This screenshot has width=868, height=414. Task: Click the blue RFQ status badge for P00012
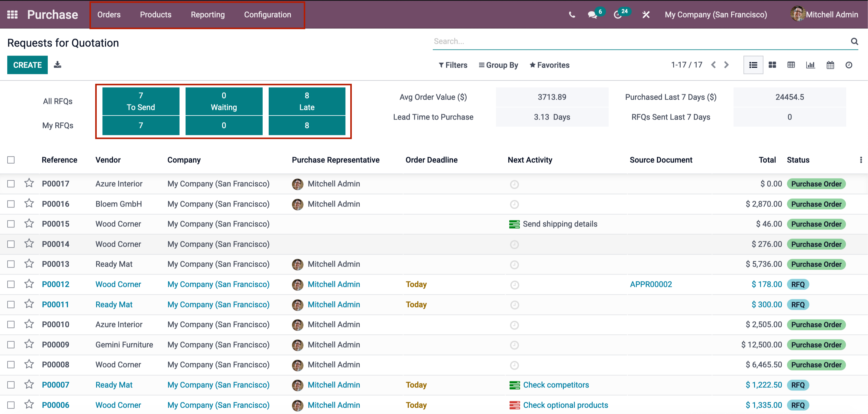[x=798, y=284]
